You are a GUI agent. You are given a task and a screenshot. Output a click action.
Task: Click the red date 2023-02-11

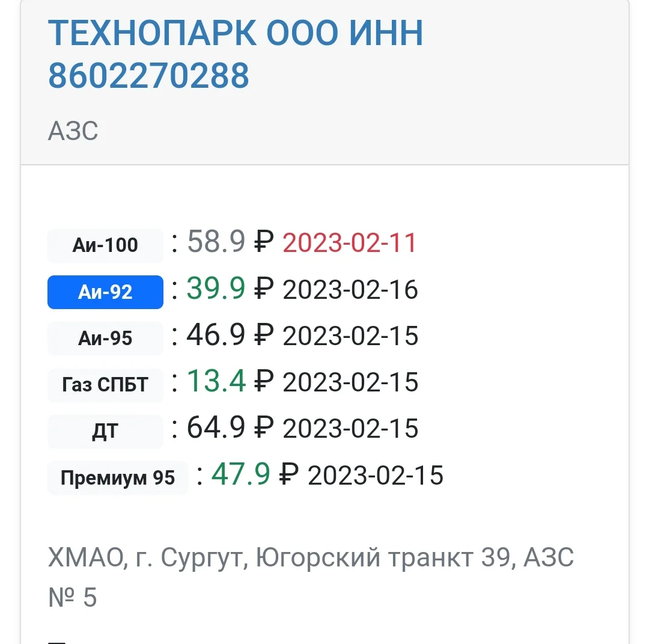click(x=350, y=243)
